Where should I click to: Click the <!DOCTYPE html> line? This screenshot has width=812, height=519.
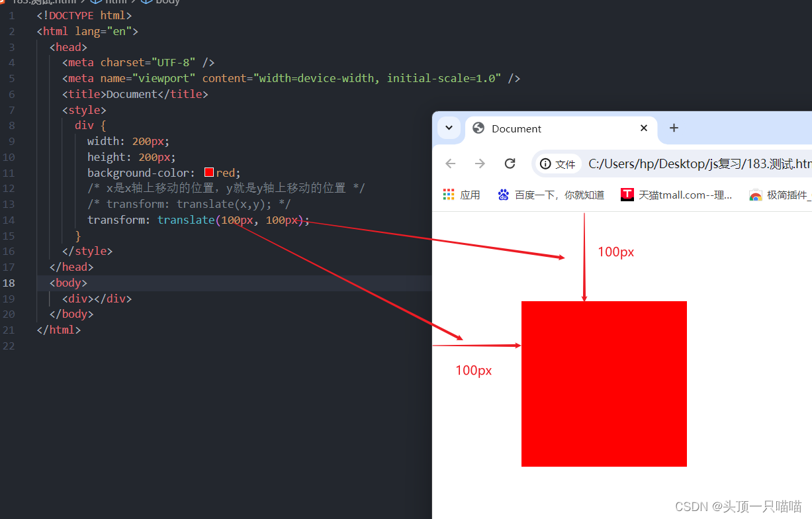(84, 15)
